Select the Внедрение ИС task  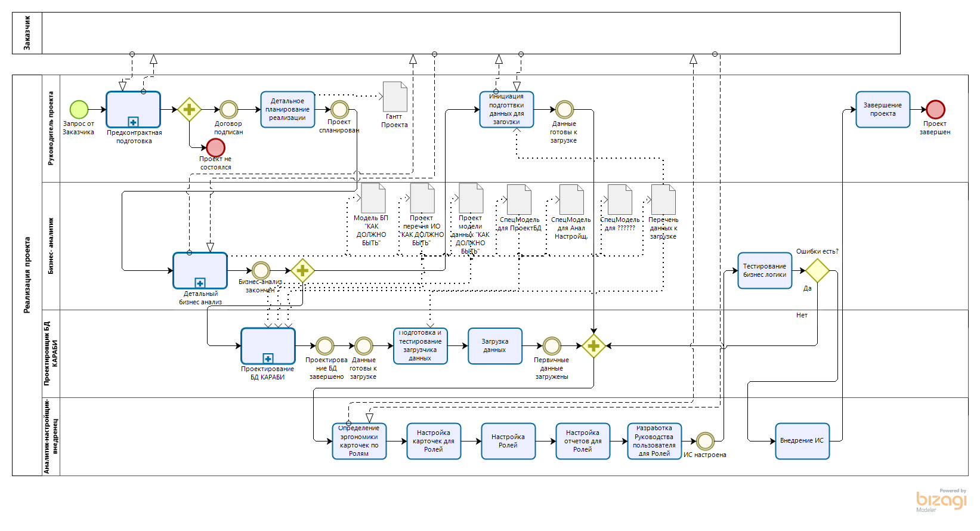802,441
